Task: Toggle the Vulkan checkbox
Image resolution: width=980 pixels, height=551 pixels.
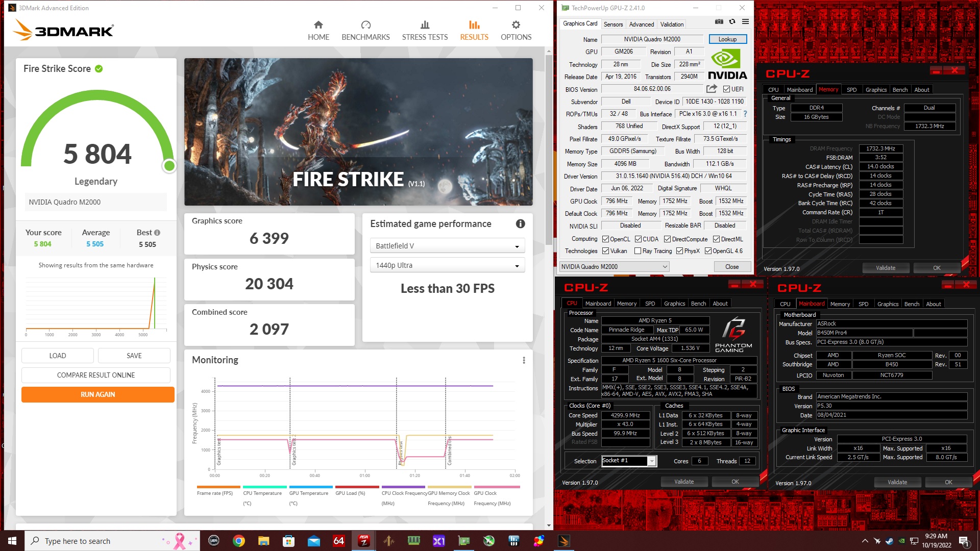Action: (605, 251)
